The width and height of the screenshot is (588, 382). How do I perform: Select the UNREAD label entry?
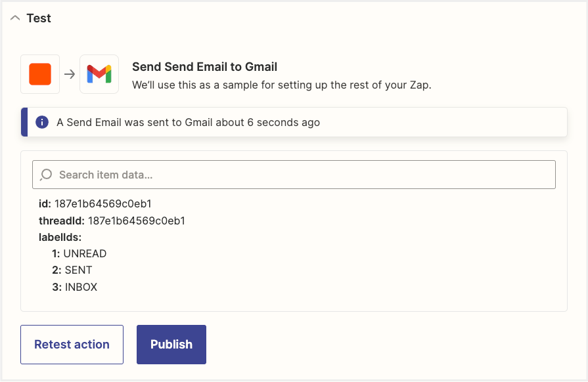(79, 253)
